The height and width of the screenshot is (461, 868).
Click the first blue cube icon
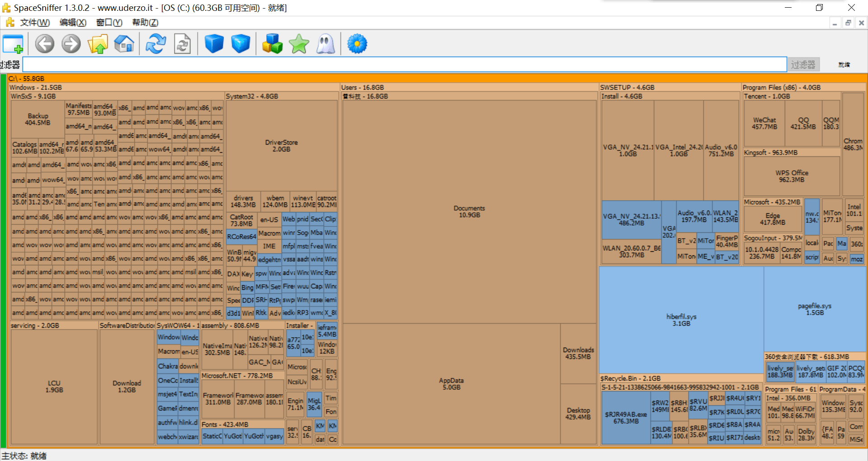(214, 44)
